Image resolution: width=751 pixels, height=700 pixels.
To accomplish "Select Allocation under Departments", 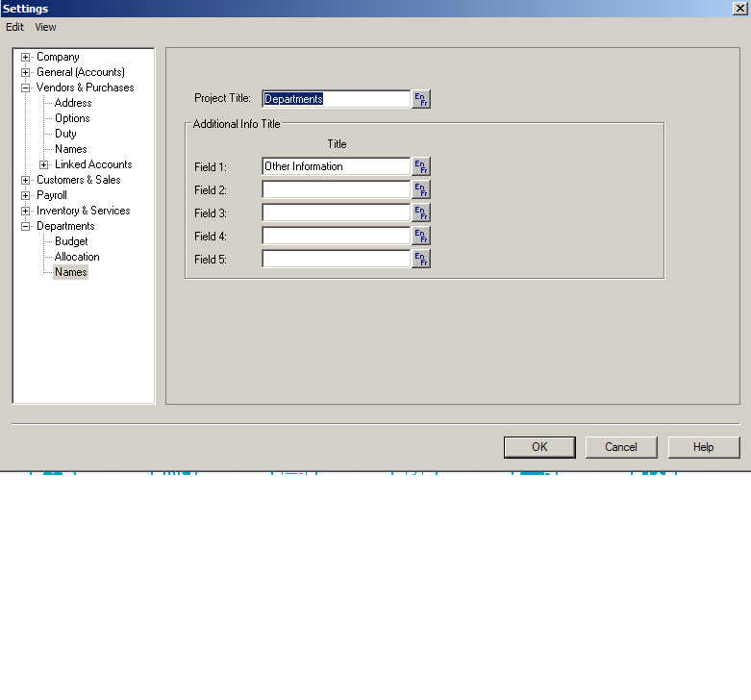I will tap(77, 257).
